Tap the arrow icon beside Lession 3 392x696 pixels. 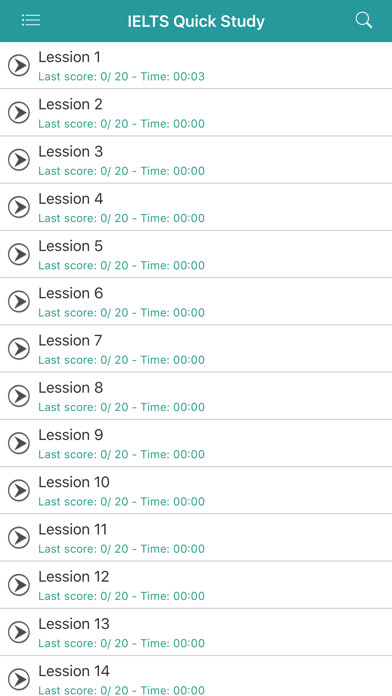(19, 160)
